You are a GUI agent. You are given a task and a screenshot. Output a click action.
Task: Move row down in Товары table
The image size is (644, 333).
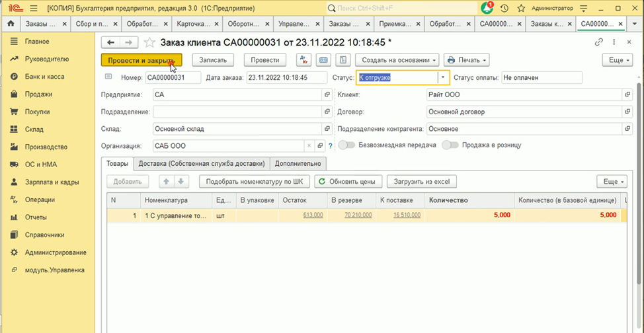(x=182, y=182)
